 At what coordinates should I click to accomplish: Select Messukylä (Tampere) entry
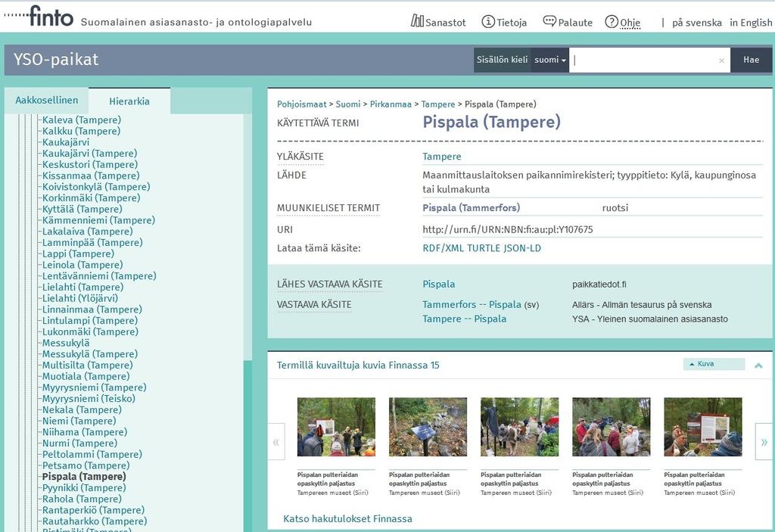pos(90,354)
